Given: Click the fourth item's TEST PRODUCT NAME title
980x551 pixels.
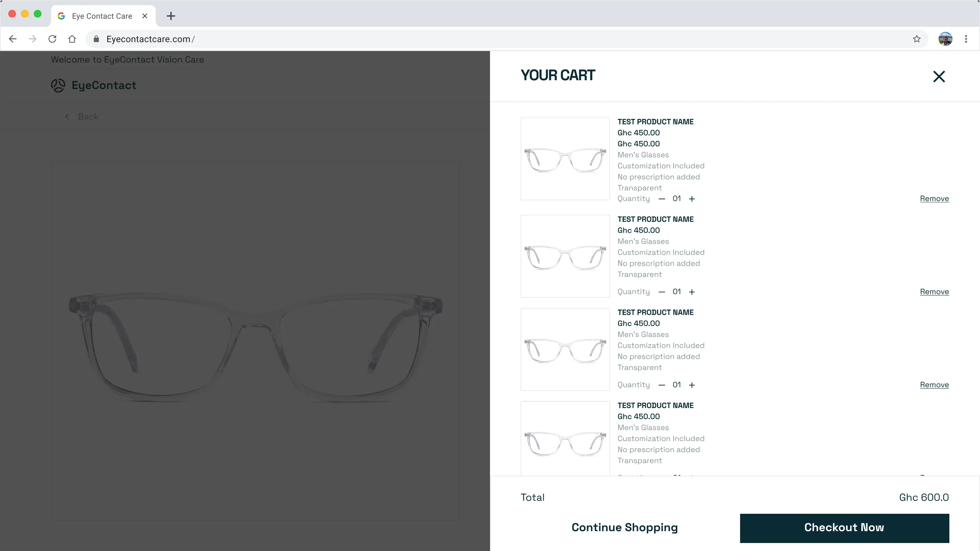Looking at the screenshot, I should point(655,405).
